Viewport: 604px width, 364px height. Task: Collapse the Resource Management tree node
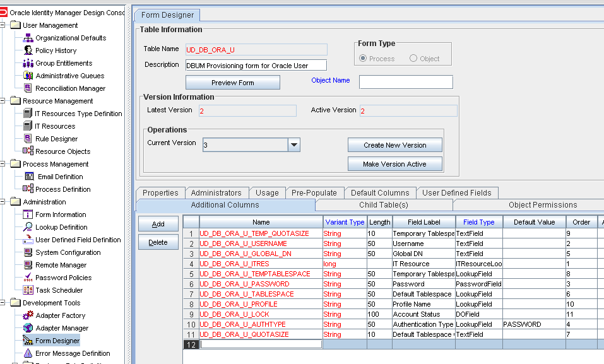coord(3,101)
